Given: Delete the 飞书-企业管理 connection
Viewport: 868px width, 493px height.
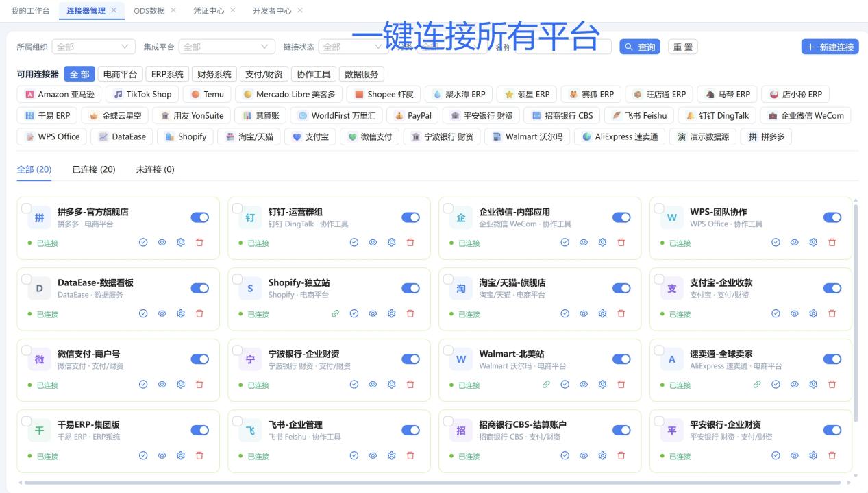Looking at the screenshot, I should [x=410, y=455].
